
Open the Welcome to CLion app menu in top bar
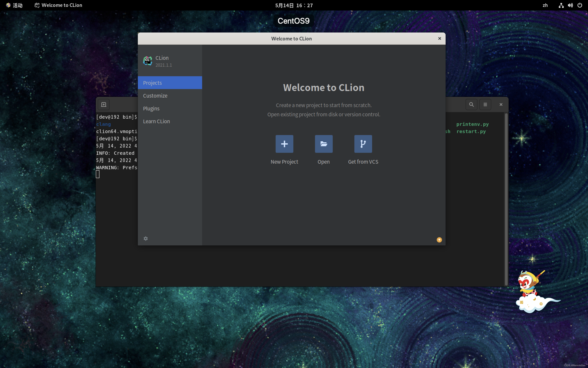point(58,5)
